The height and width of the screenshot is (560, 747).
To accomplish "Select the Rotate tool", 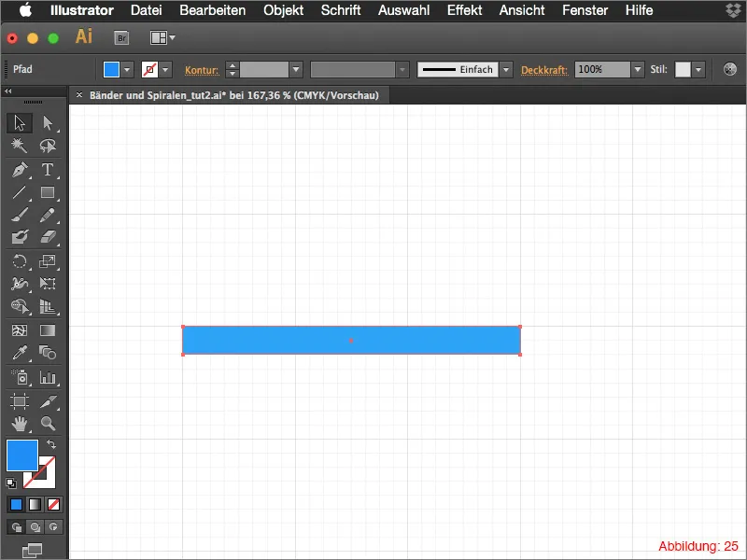I will (20, 261).
